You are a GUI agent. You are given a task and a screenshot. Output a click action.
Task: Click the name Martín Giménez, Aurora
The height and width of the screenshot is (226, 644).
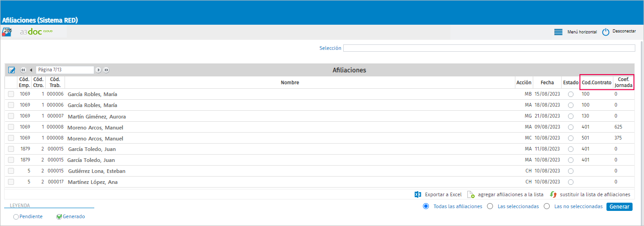click(x=97, y=117)
